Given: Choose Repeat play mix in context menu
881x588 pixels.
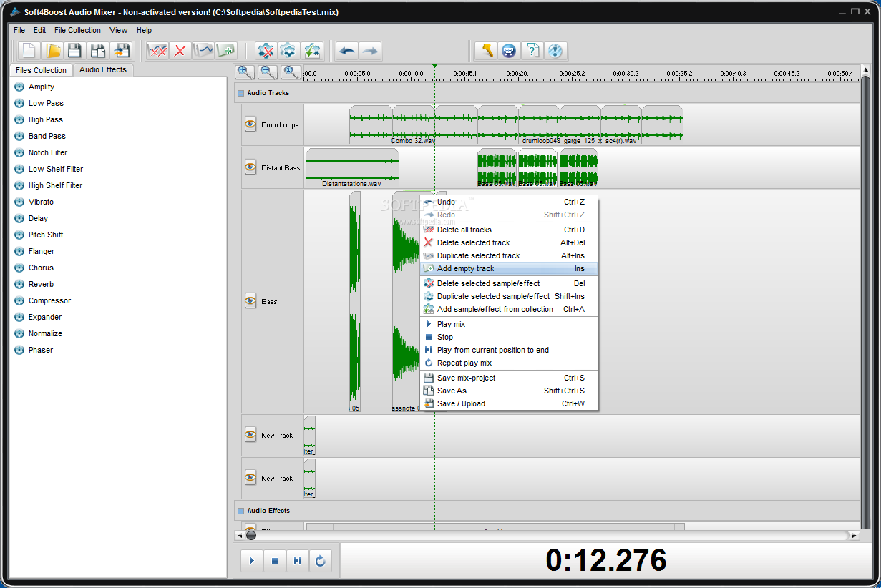Looking at the screenshot, I should (x=509, y=363).
